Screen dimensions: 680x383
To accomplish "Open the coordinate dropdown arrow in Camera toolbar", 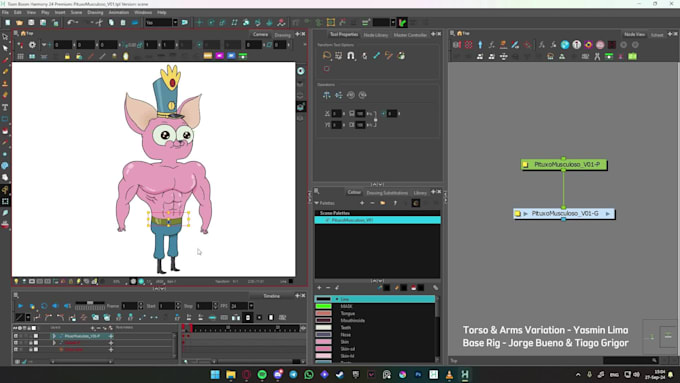I will click(44, 45).
